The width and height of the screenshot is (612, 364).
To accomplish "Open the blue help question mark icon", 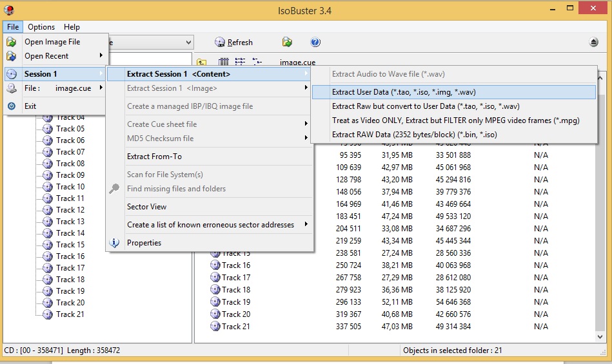I will click(315, 43).
